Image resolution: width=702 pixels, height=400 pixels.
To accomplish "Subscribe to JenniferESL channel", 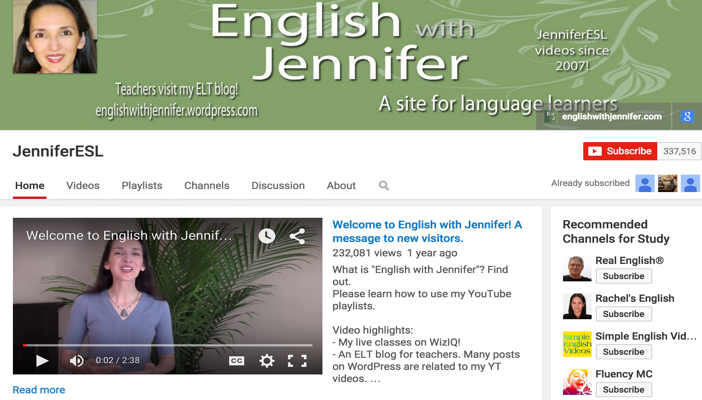I will (x=619, y=151).
